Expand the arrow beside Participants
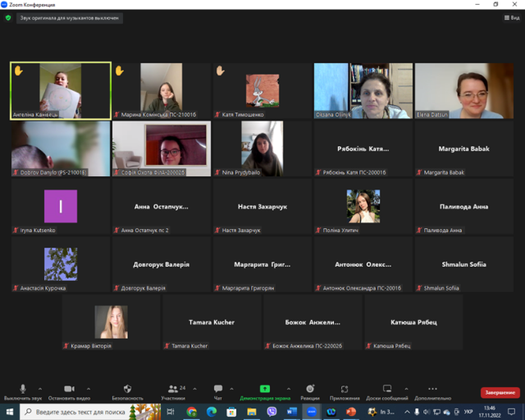This screenshot has width=525, height=420. pyautogui.click(x=194, y=389)
